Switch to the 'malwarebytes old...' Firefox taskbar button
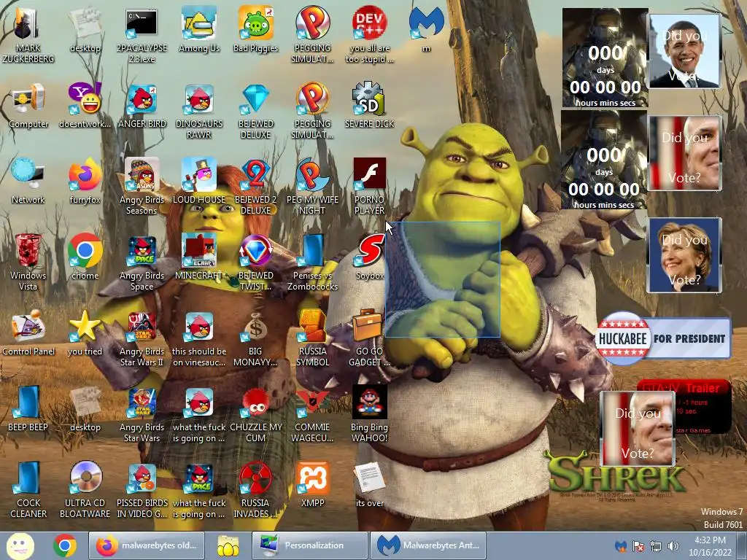 point(147,545)
